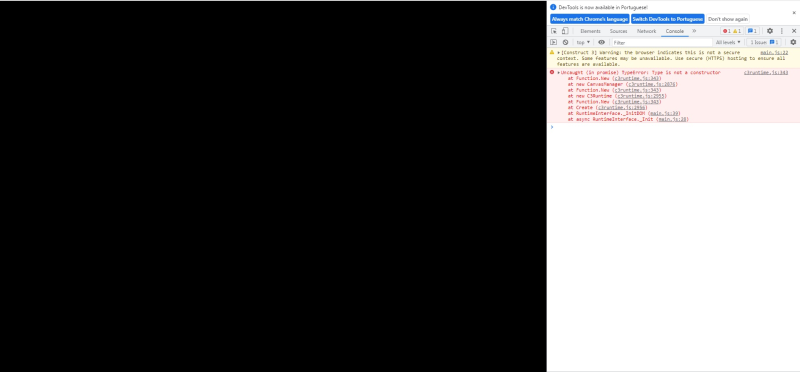Click Switch DevTools to Portuguese button

tap(668, 19)
